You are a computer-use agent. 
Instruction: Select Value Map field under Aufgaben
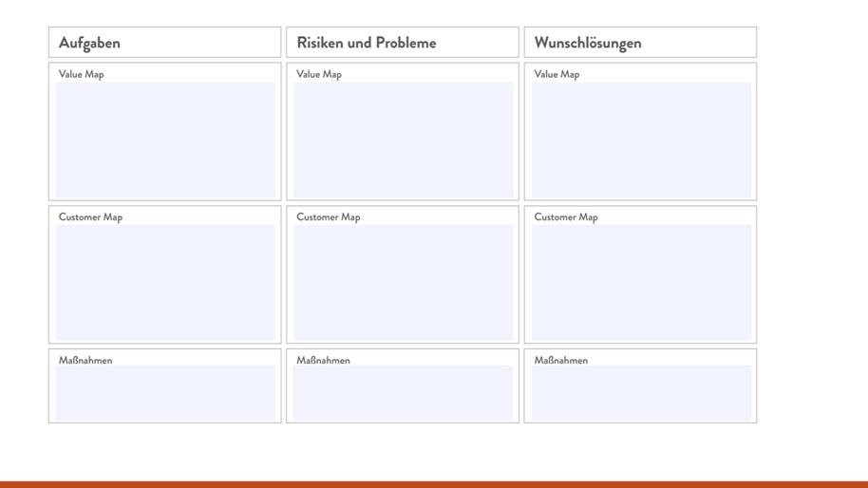click(165, 141)
